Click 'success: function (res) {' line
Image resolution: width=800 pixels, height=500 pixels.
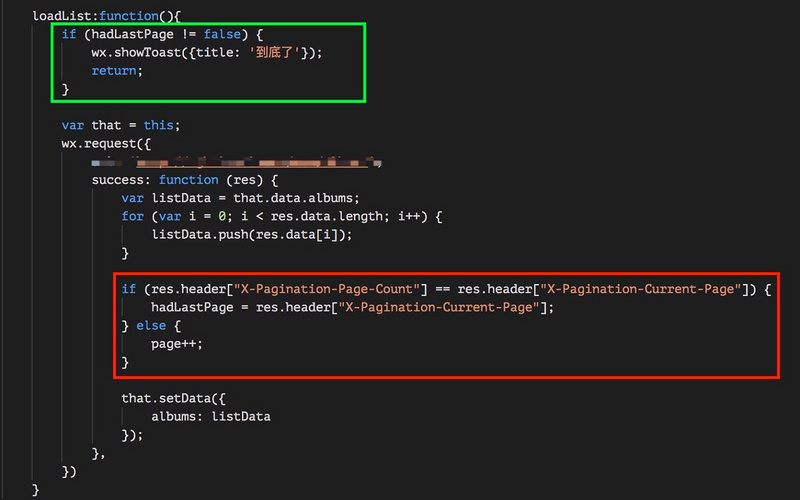coord(185,180)
